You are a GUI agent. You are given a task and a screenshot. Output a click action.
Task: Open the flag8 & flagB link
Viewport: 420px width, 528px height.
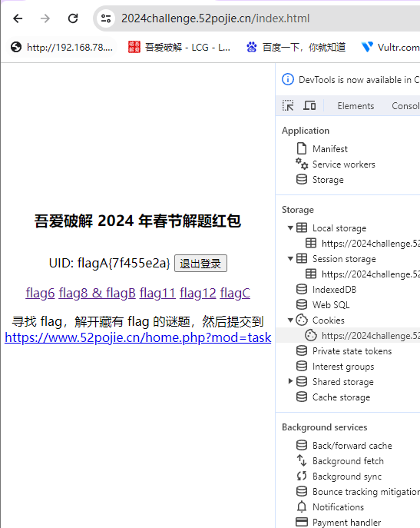click(97, 293)
